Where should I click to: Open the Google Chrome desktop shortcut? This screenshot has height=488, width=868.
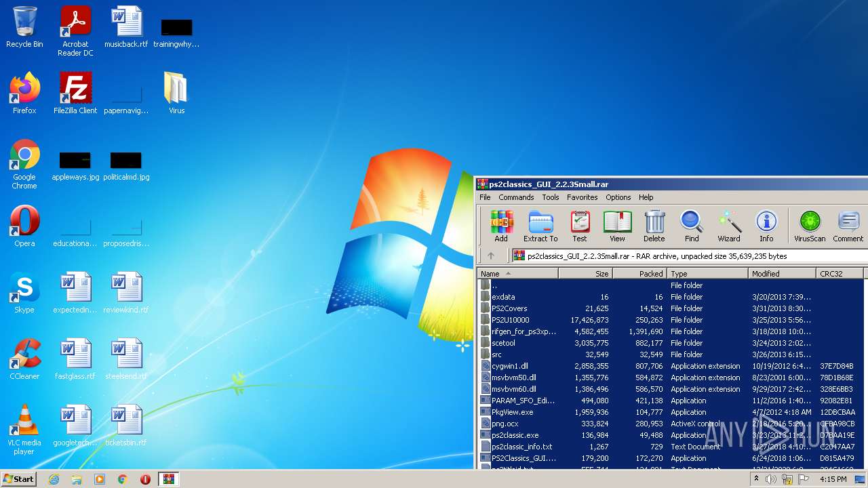24,164
